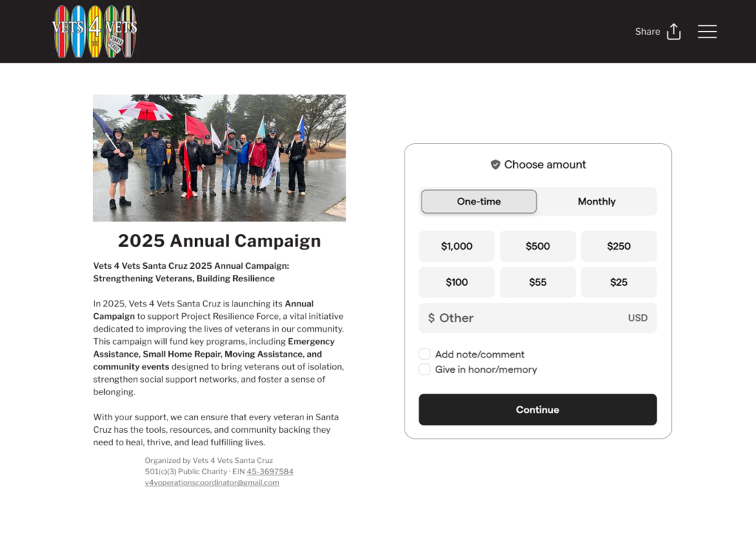Pick the $25 donation amount
This screenshot has width=756, height=534.
tap(619, 282)
